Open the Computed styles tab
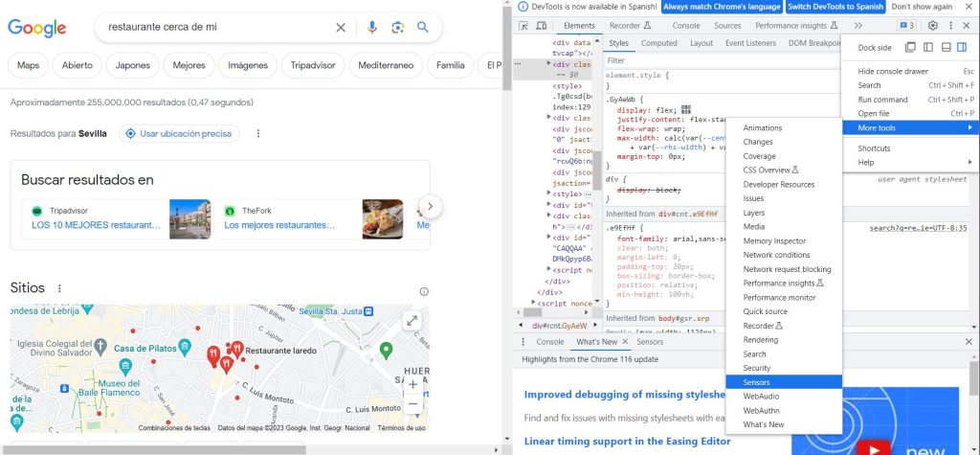The width and height of the screenshot is (980, 455). tap(658, 43)
